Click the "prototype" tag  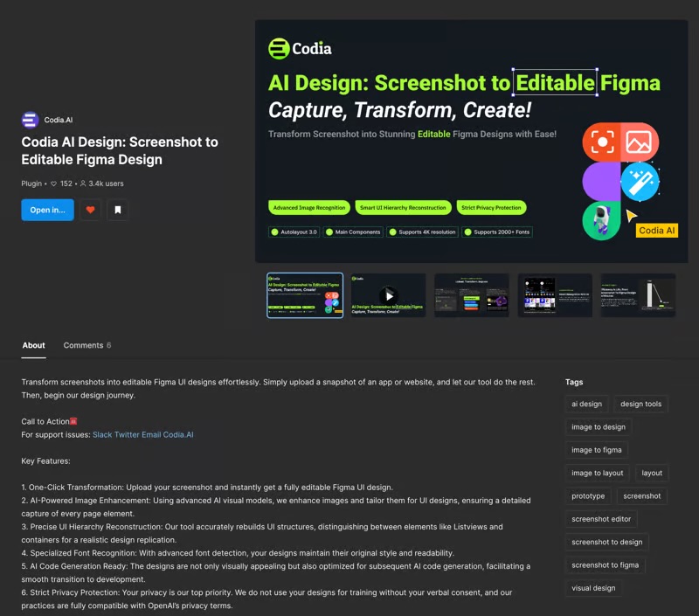[588, 496]
